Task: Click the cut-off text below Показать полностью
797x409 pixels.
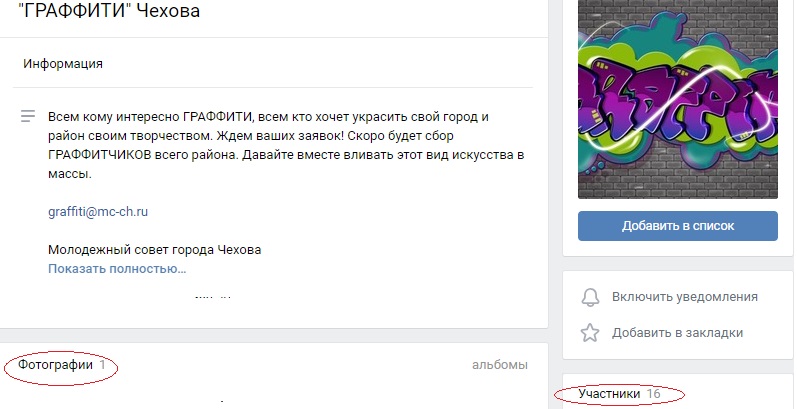Action: 213,297
